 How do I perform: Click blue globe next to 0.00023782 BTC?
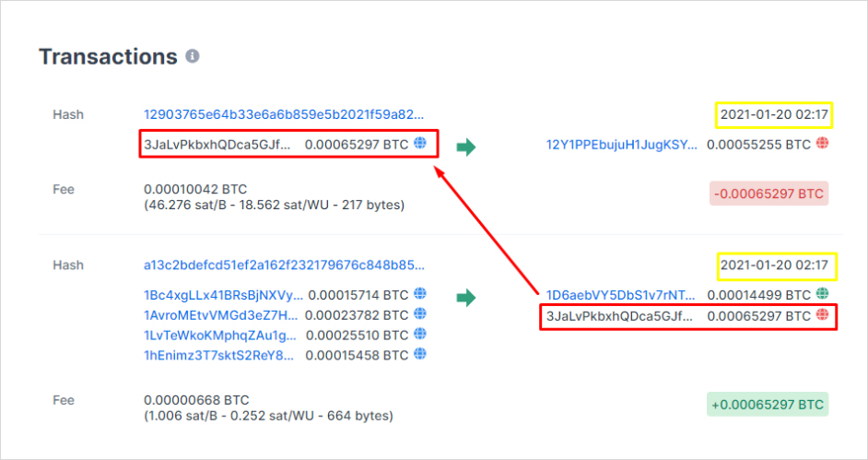[421, 313]
